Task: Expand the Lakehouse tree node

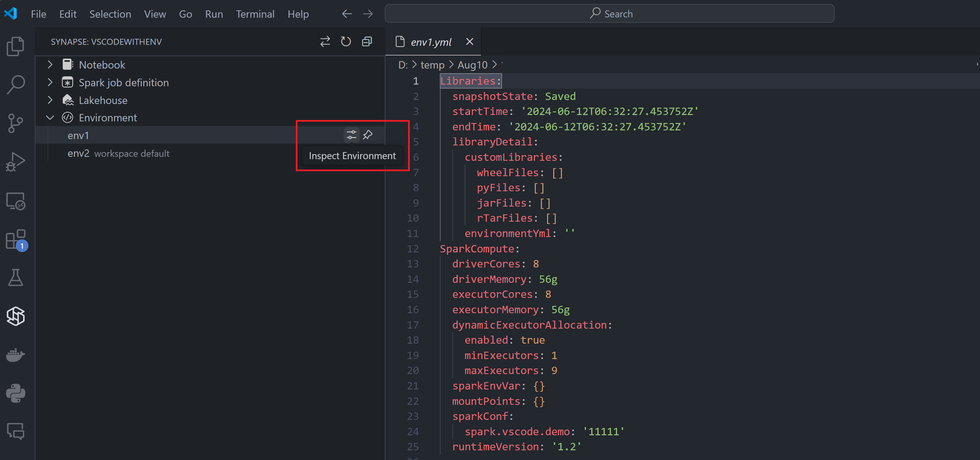Action: [x=50, y=100]
